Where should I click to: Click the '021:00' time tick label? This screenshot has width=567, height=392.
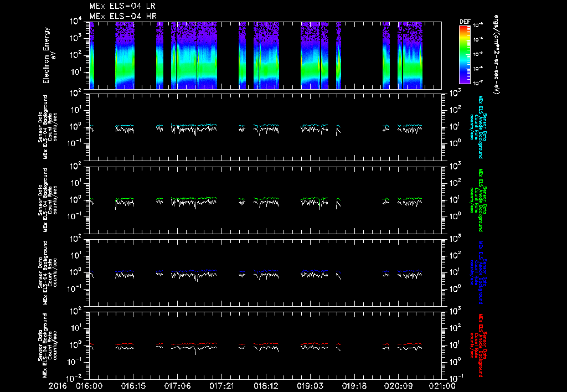click(x=442, y=386)
